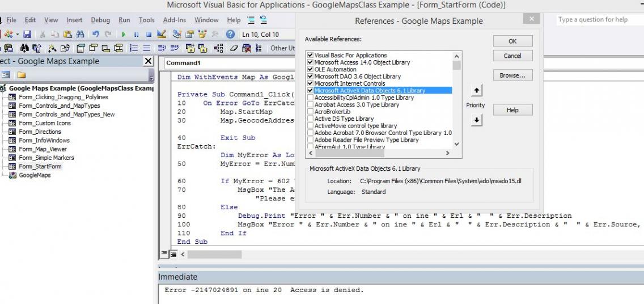This screenshot has height=304, width=644.
Task: Click the 'Type a question for help' box
Action: [600, 19]
